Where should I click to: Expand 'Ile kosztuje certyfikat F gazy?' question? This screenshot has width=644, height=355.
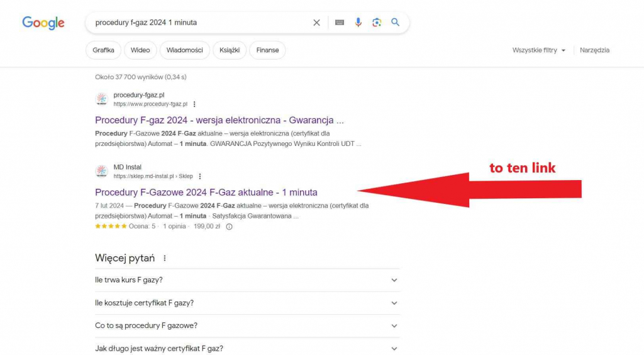coord(394,303)
